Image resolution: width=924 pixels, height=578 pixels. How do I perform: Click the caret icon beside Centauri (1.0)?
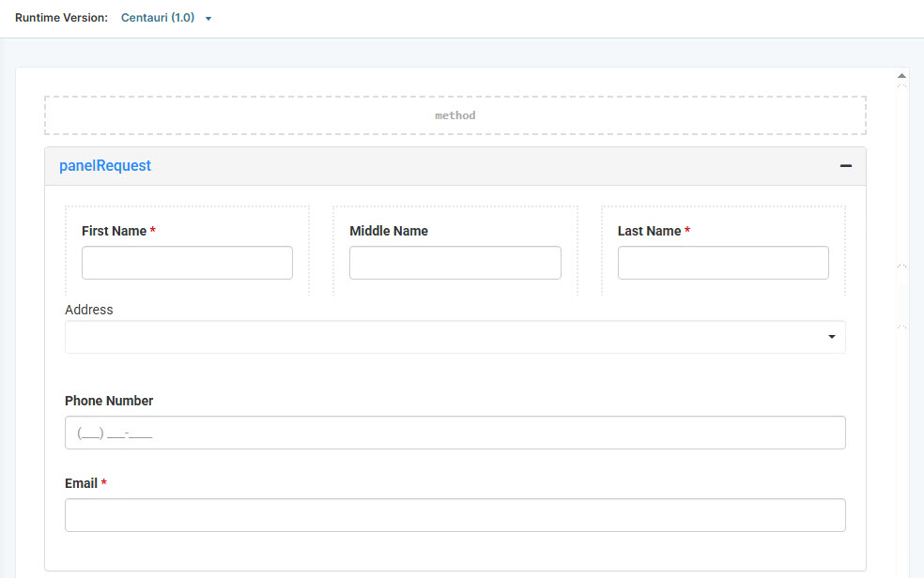click(208, 17)
